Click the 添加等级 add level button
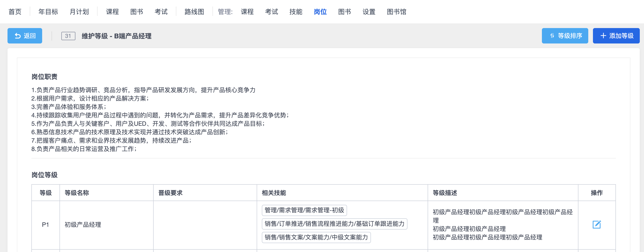 click(x=616, y=36)
